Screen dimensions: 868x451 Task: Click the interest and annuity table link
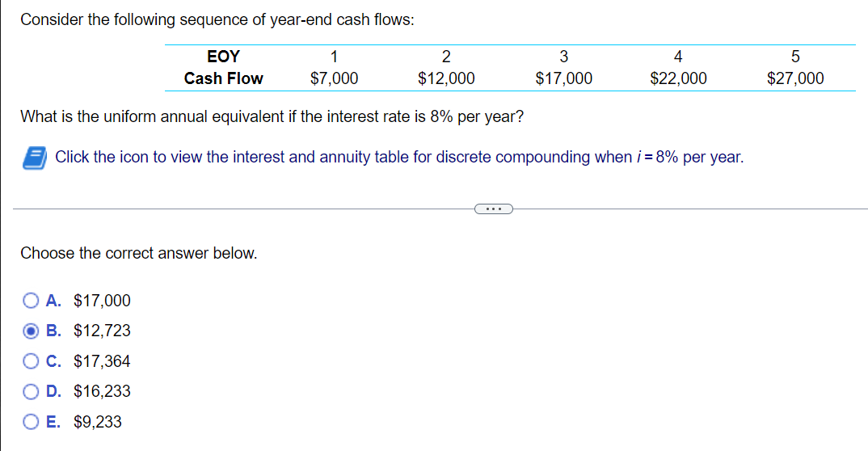coord(399,157)
